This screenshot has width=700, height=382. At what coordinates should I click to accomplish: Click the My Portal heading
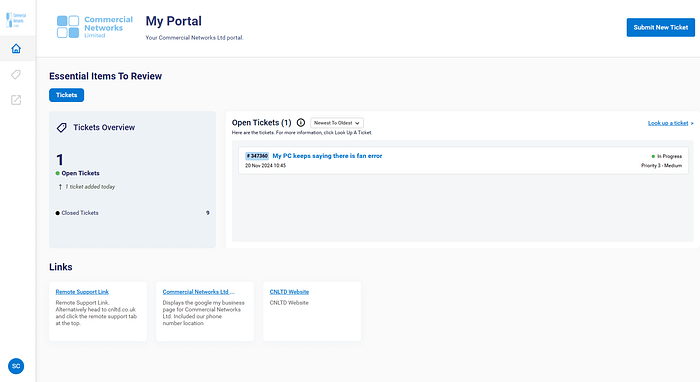tap(174, 21)
